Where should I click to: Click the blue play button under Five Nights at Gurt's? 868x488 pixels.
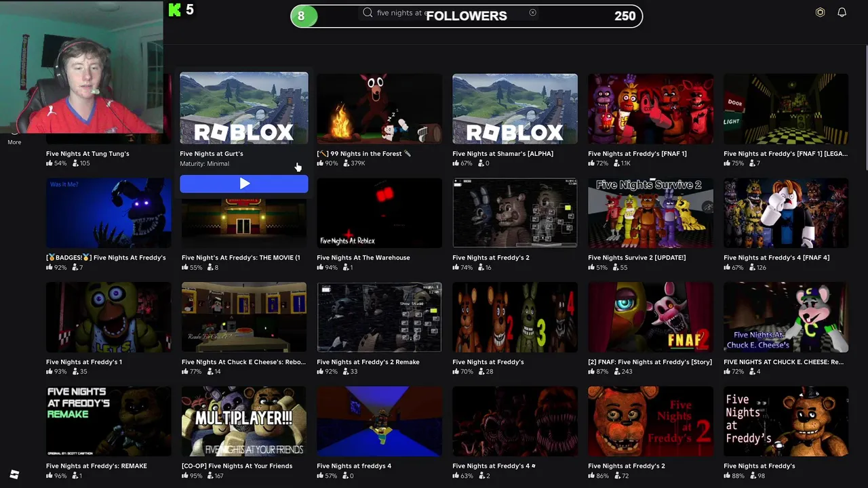tap(244, 184)
